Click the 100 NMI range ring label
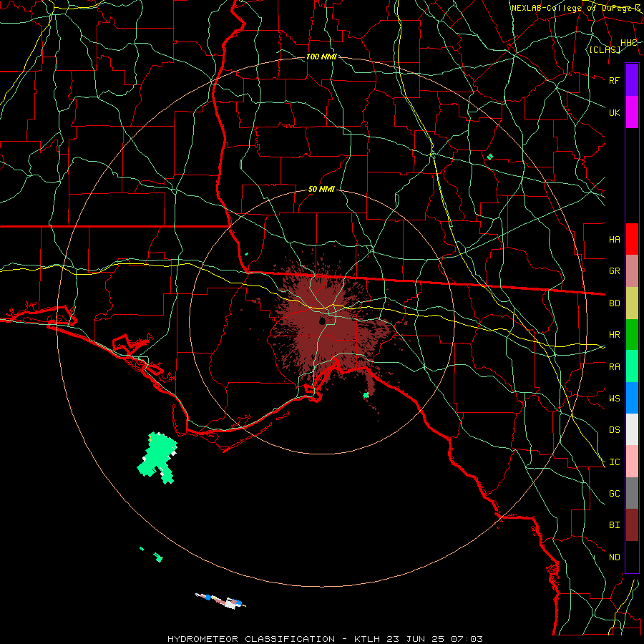The width and height of the screenshot is (644, 644). click(321, 57)
